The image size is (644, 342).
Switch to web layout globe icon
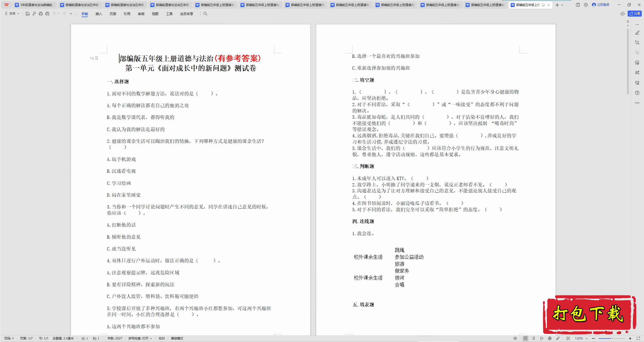tap(550, 338)
